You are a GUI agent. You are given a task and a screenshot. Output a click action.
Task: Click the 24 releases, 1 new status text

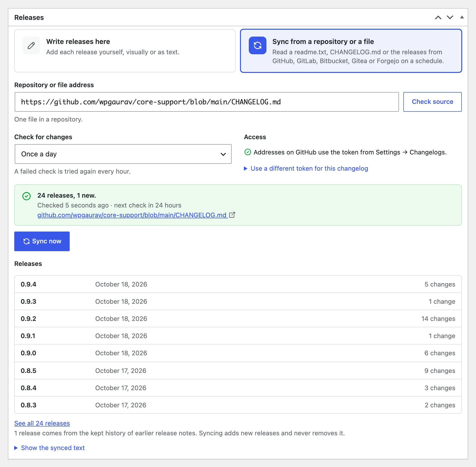point(66,195)
